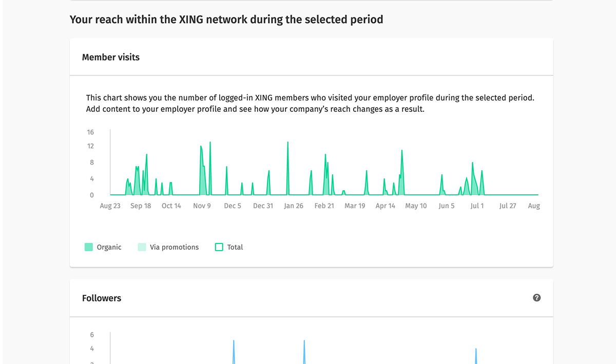616x364 pixels.
Task: Click the Followers card heading
Action: pyautogui.click(x=102, y=298)
